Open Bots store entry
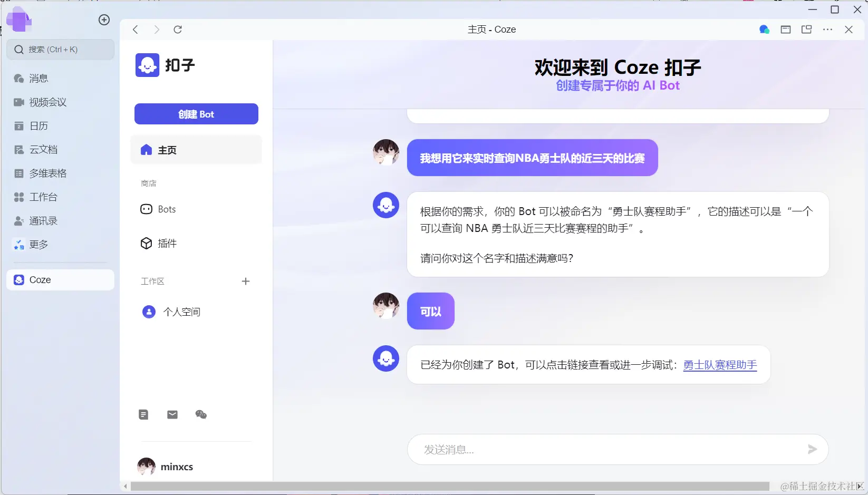Image resolution: width=868 pixels, height=495 pixels. pos(196,209)
